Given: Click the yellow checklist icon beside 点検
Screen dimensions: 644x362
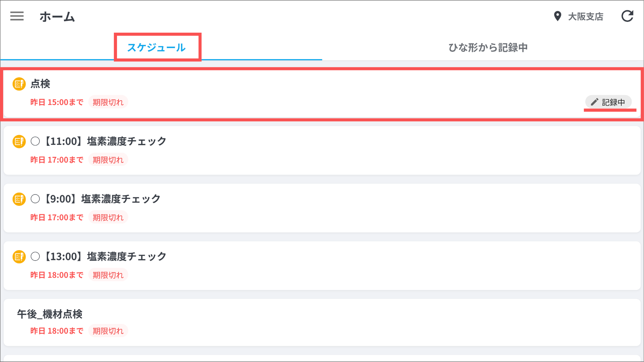Looking at the screenshot, I should (19, 84).
